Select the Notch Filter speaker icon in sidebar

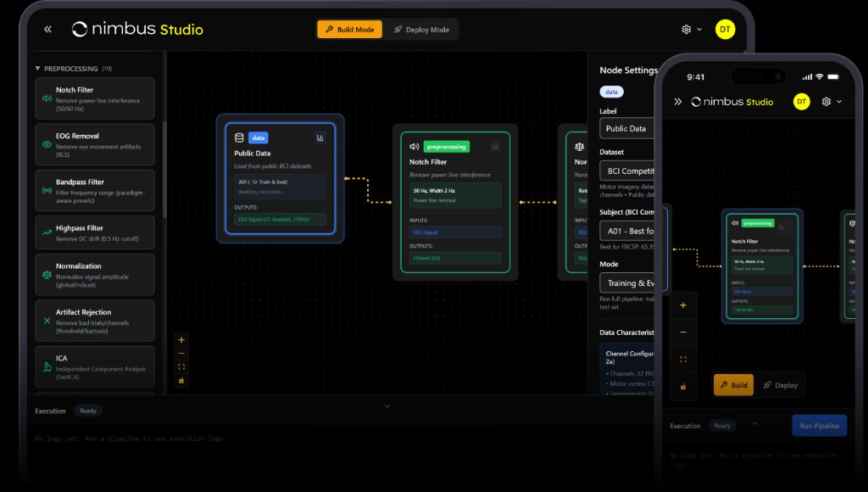click(x=47, y=98)
